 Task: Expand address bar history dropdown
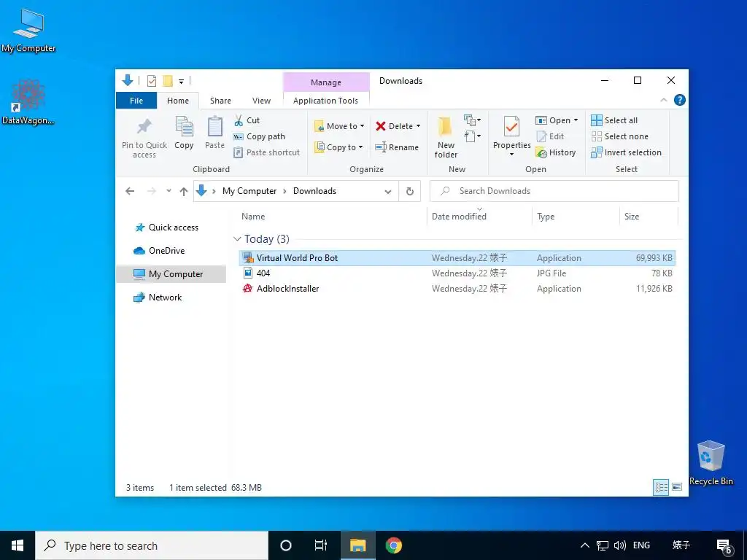[388, 192]
